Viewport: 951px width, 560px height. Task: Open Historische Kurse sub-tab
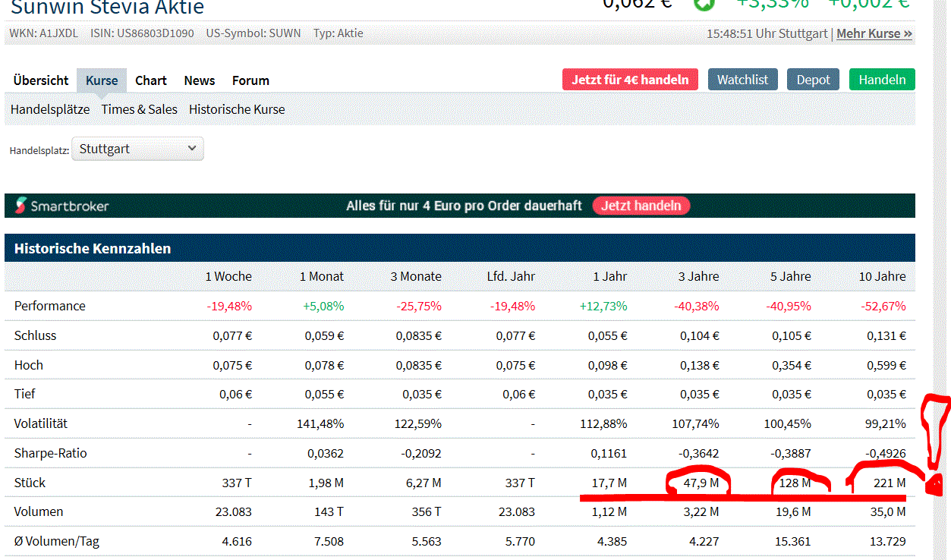tap(237, 109)
